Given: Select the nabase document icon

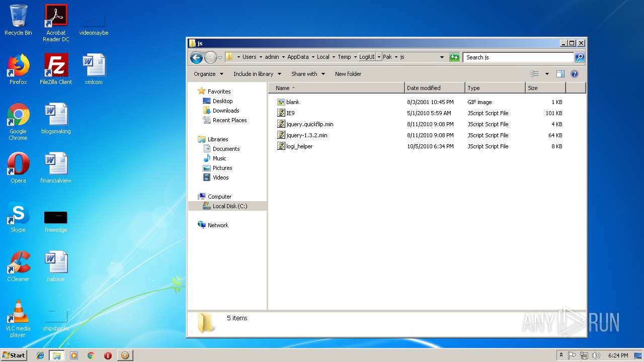Looking at the screenshot, I should click(x=56, y=266).
